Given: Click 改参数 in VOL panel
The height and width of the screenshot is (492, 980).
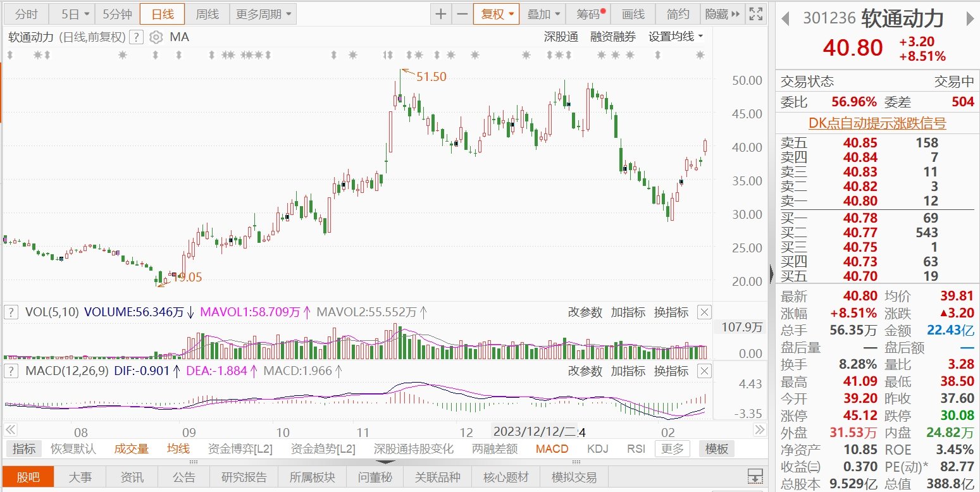Looking at the screenshot, I should tap(585, 312).
